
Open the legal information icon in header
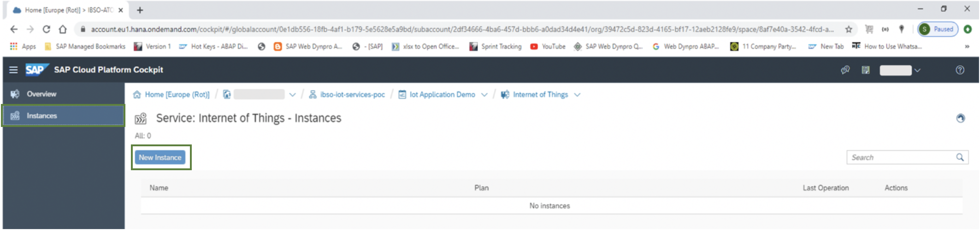click(866, 70)
